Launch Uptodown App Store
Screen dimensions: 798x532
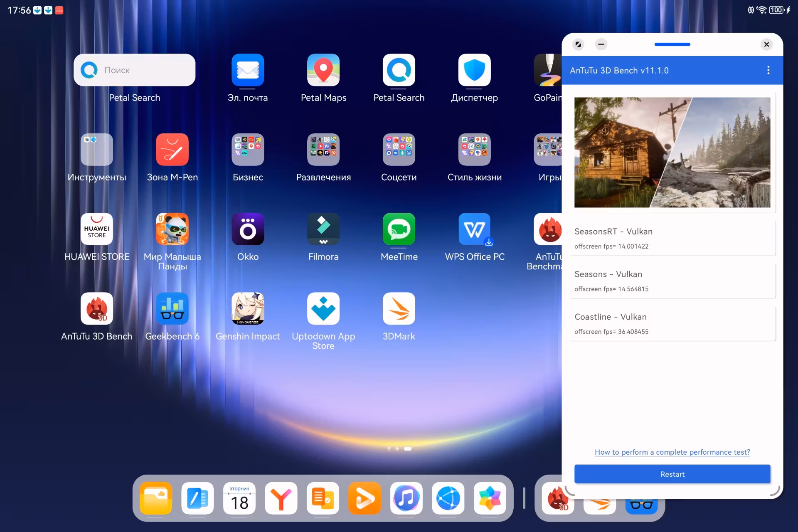pos(323,309)
